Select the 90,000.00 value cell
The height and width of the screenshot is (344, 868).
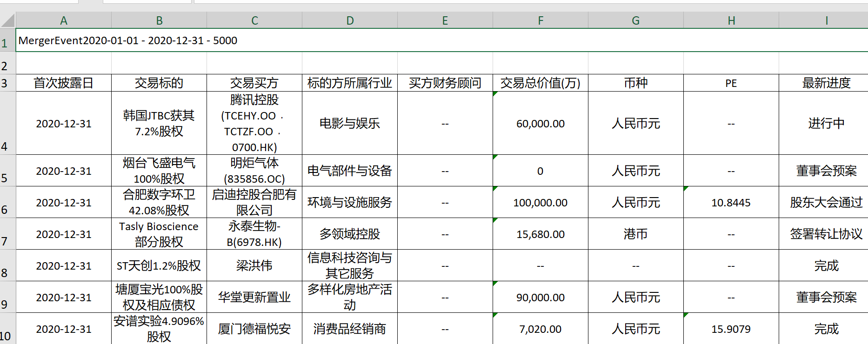point(541,297)
